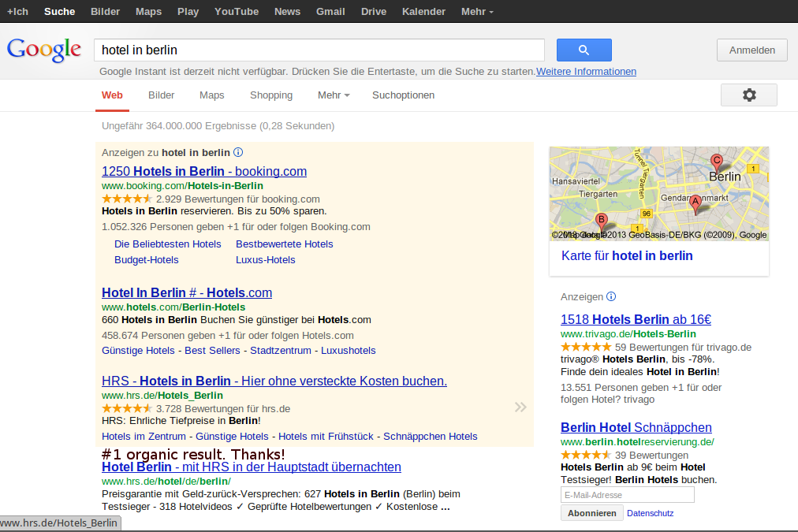
Task: Open the settings gear menu
Action: (748, 95)
